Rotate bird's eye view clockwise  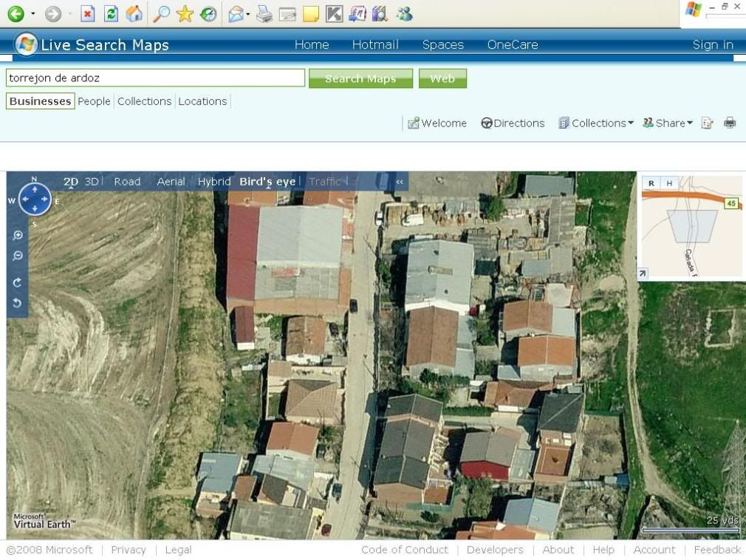click(18, 282)
